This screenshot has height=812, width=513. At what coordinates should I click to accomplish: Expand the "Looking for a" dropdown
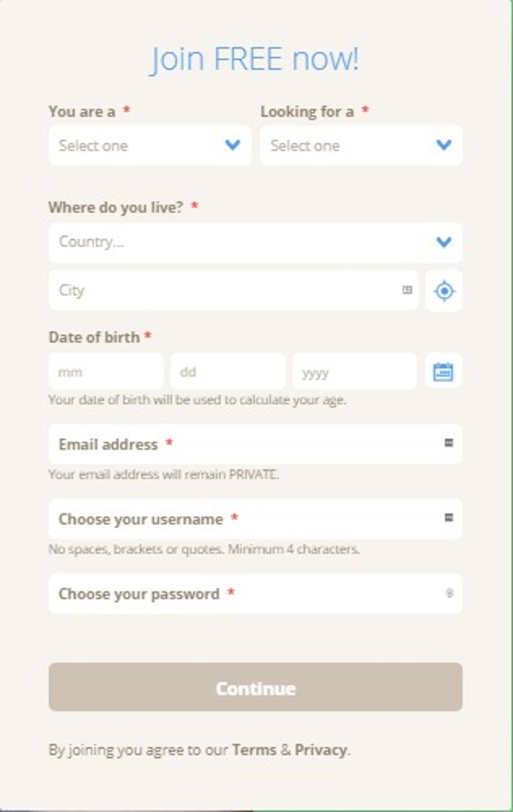(x=361, y=146)
